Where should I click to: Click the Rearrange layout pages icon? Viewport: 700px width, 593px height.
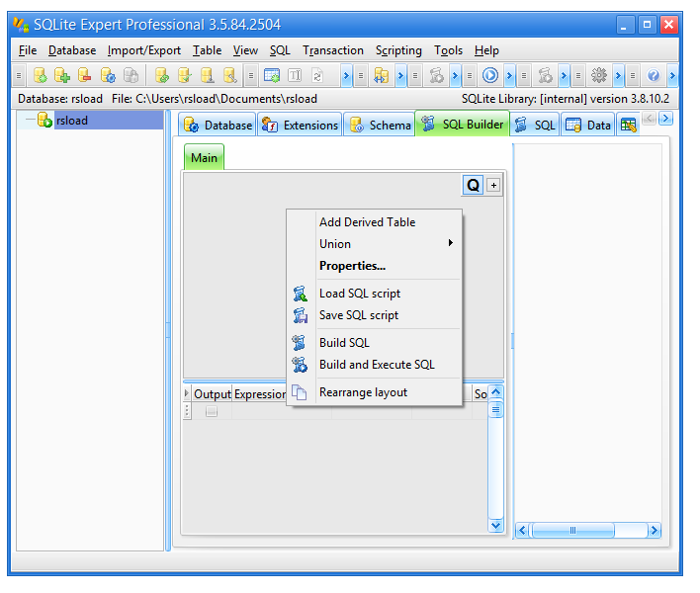tap(300, 392)
